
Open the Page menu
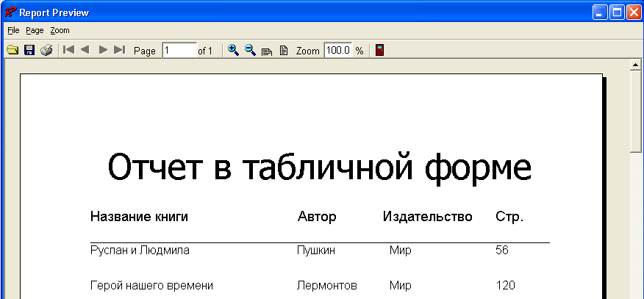35,30
